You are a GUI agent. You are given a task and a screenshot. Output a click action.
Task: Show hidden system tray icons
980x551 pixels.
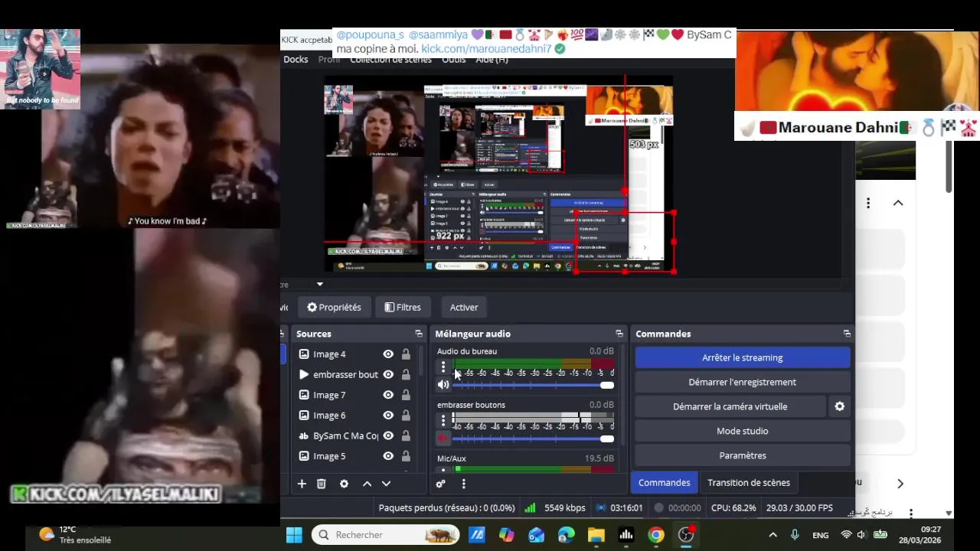[773, 535]
